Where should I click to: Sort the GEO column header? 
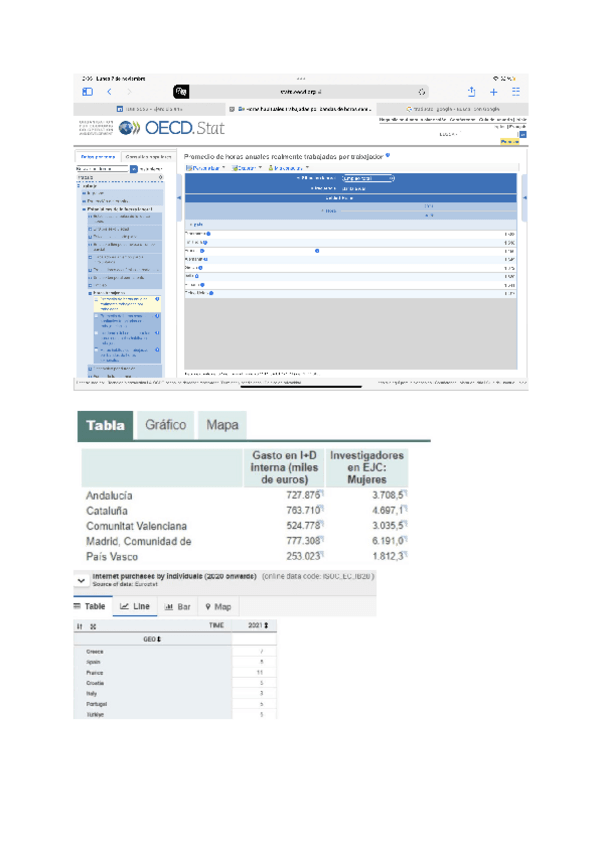tap(153, 638)
